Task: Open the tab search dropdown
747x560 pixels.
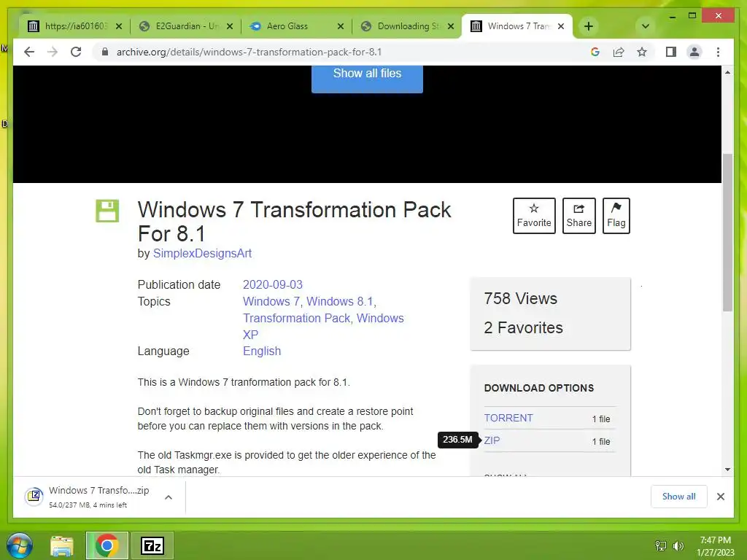Action: click(645, 26)
